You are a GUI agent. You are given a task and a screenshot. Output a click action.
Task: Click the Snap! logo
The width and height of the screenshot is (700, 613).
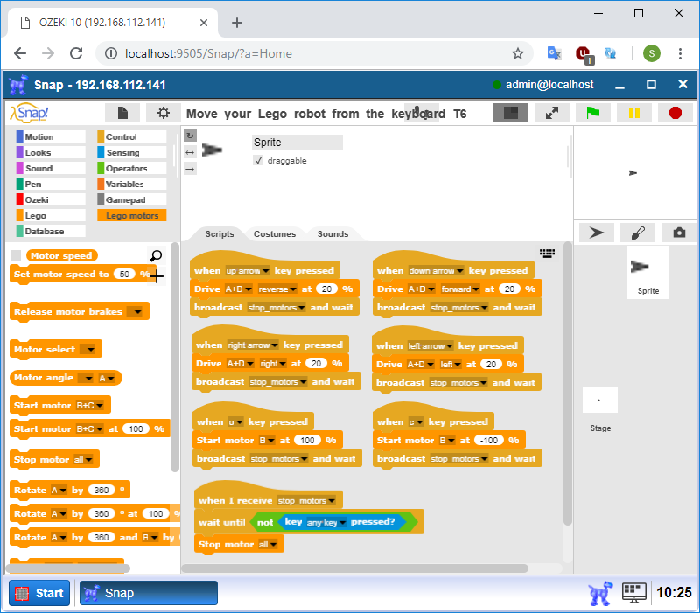pos(30,113)
